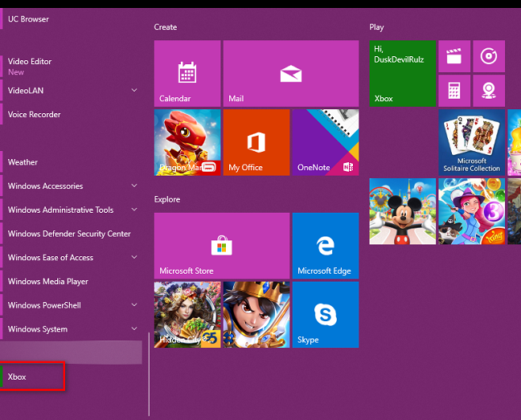The width and height of the screenshot is (521, 420).
Task: Click the Create group heading
Action: click(165, 27)
